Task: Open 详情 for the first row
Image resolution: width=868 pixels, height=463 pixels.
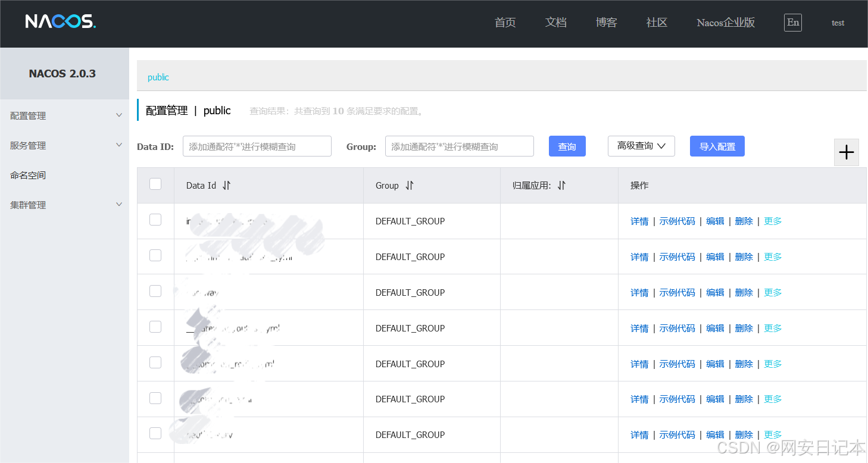Action: [x=639, y=221]
